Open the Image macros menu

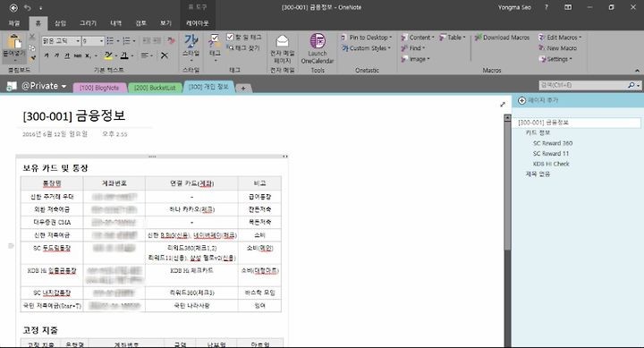pos(415,59)
